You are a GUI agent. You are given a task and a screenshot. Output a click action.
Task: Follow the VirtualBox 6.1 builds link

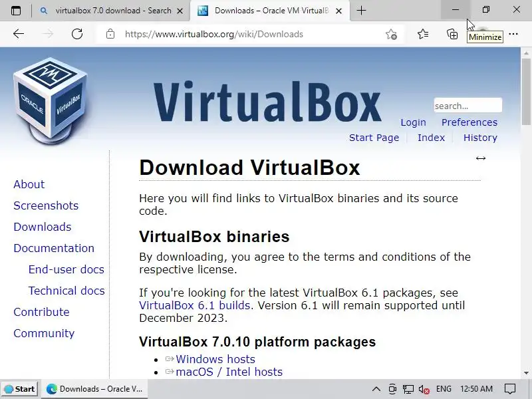tap(194, 305)
